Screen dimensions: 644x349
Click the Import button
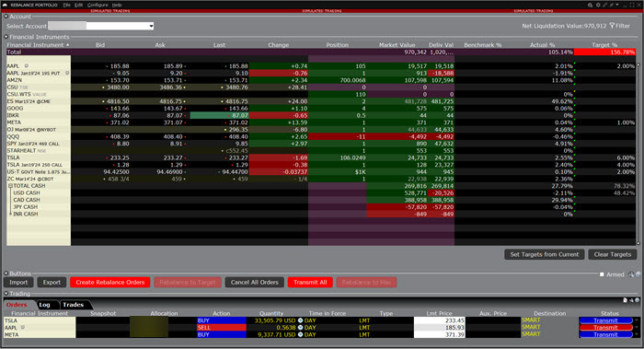point(18,283)
